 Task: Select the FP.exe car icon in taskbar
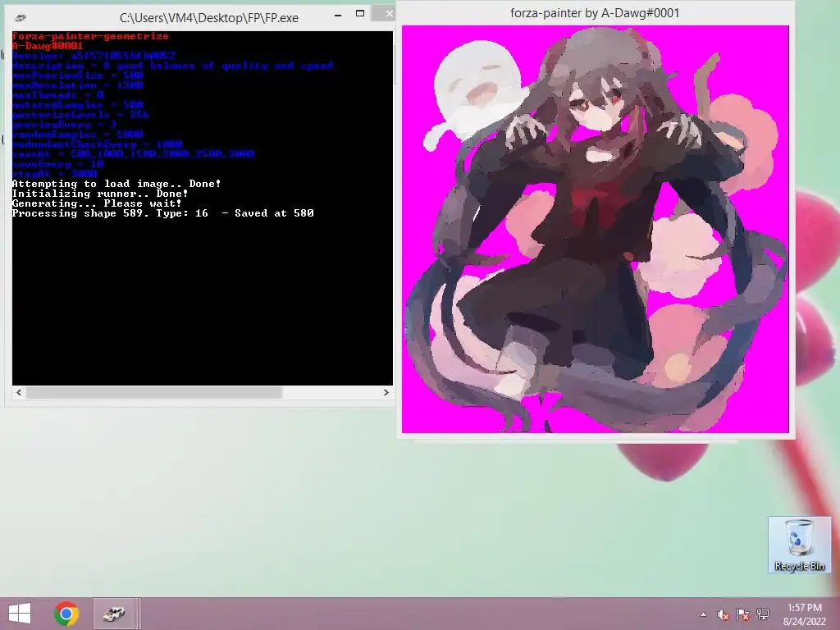coord(114,614)
